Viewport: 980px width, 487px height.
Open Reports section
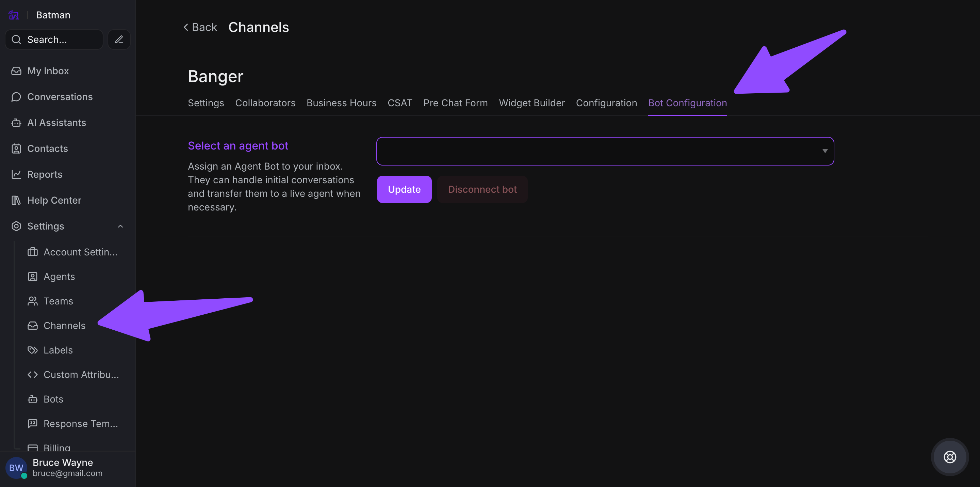click(x=45, y=174)
